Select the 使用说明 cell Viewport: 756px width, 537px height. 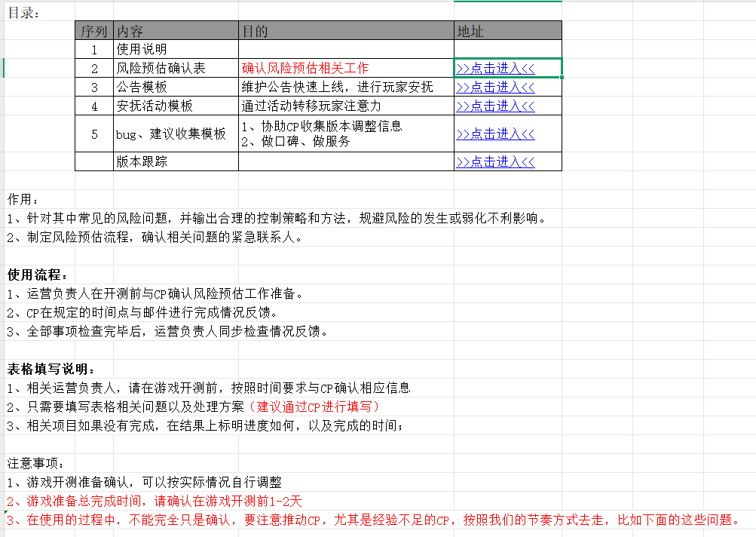tap(176, 49)
